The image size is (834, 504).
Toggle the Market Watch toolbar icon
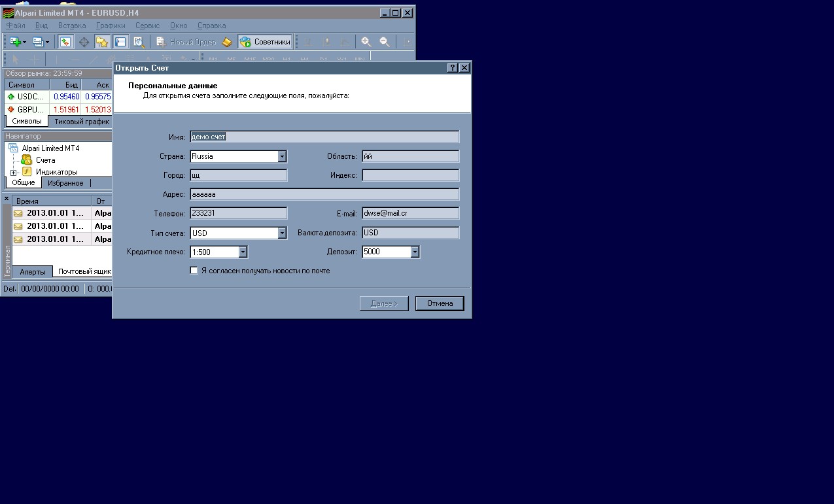pyautogui.click(x=65, y=42)
